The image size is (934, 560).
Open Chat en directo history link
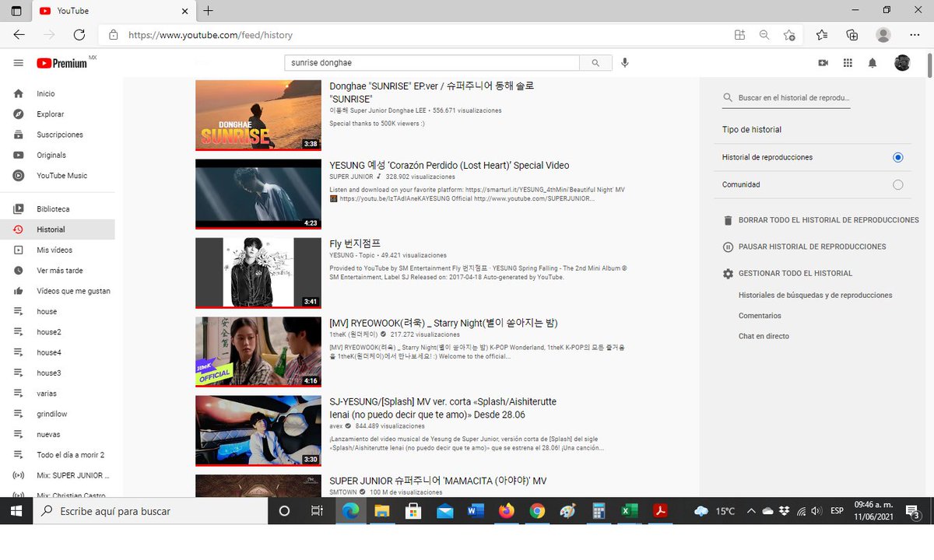[x=764, y=336]
